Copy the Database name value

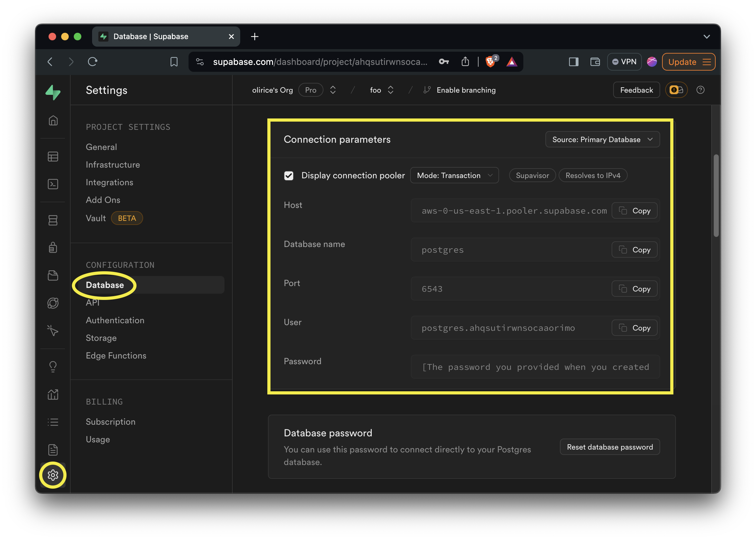pos(634,250)
